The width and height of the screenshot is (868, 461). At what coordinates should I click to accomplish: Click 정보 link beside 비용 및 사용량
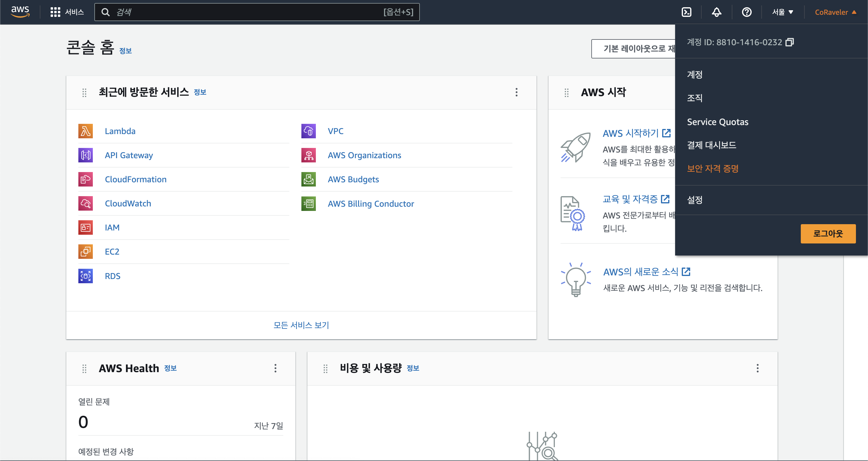coord(413,368)
